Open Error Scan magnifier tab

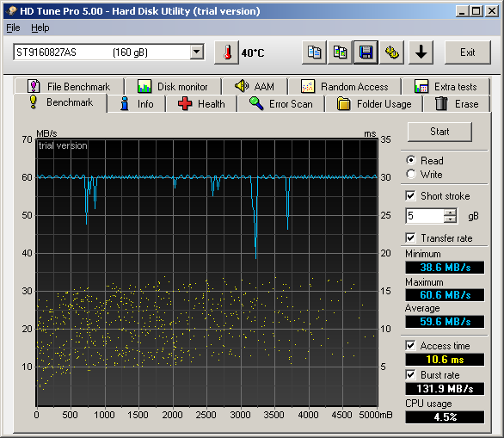tap(281, 104)
